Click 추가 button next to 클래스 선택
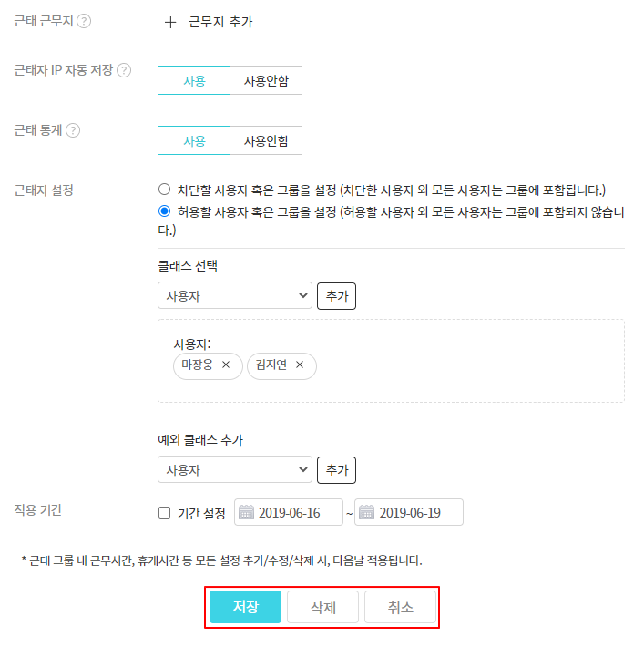The width and height of the screenshot is (644, 647). click(336, 296)
